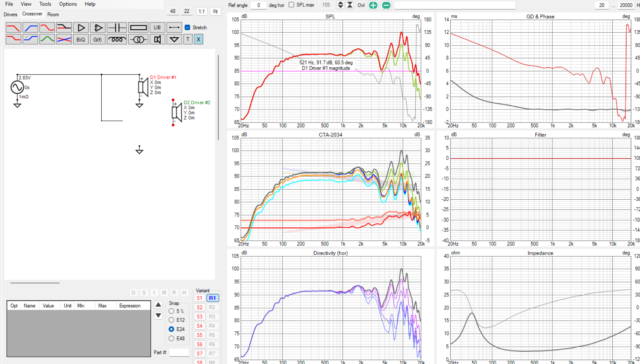640x364 pixels.
Task: Set schematic zoom to 1:1
Action: [x=201, y=11]
